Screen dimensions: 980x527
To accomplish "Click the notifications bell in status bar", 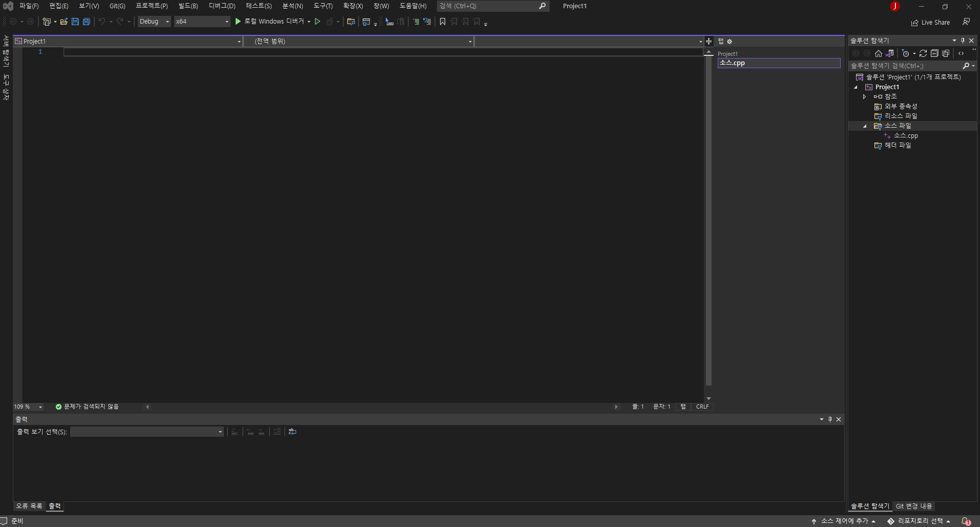I will (966, 521).
